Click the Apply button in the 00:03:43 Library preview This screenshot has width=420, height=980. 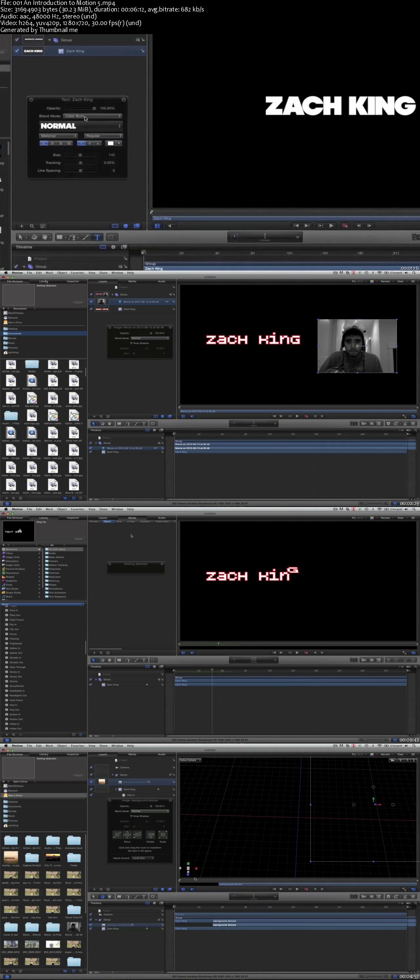click(78, 539)
